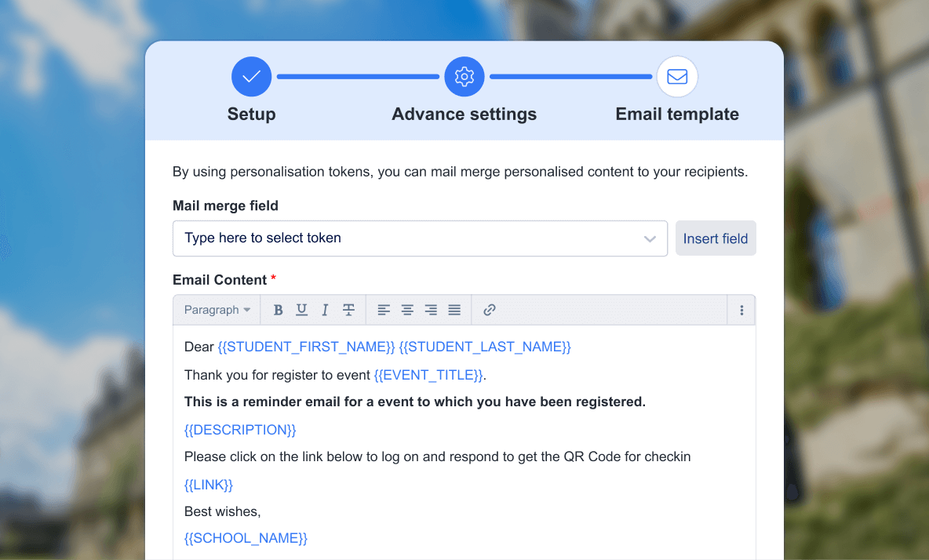The image size is (929, 560).
Task: Insert a link using chain icon
Action: pyautogui.click(x=490, y=310)
